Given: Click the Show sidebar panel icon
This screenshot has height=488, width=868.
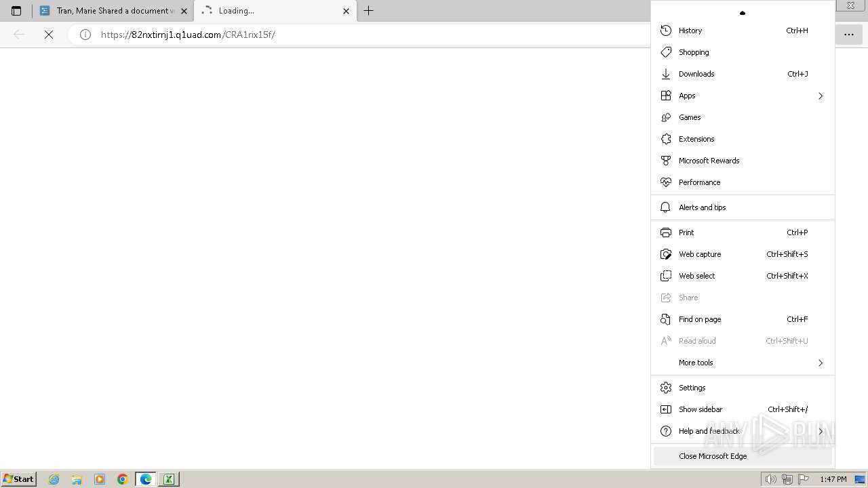Looking at the screenshot, I should [666, 409].
